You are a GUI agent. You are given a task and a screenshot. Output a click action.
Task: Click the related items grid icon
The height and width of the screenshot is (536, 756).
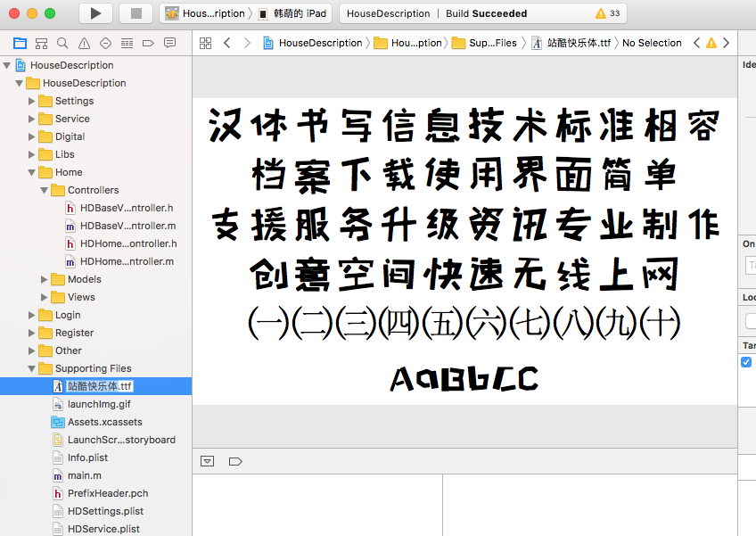[x=205, y=43]
